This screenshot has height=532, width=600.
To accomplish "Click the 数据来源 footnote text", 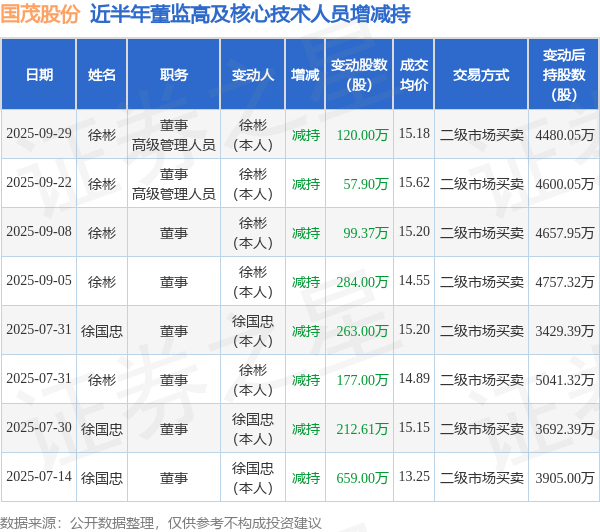I will click(161, 523).
